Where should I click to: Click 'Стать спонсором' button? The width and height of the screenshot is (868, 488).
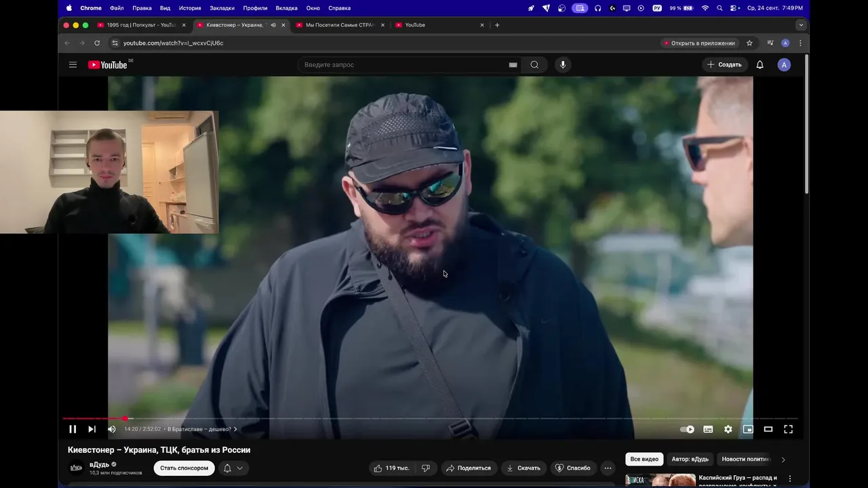pyautogui.click(x=184, y=468)
